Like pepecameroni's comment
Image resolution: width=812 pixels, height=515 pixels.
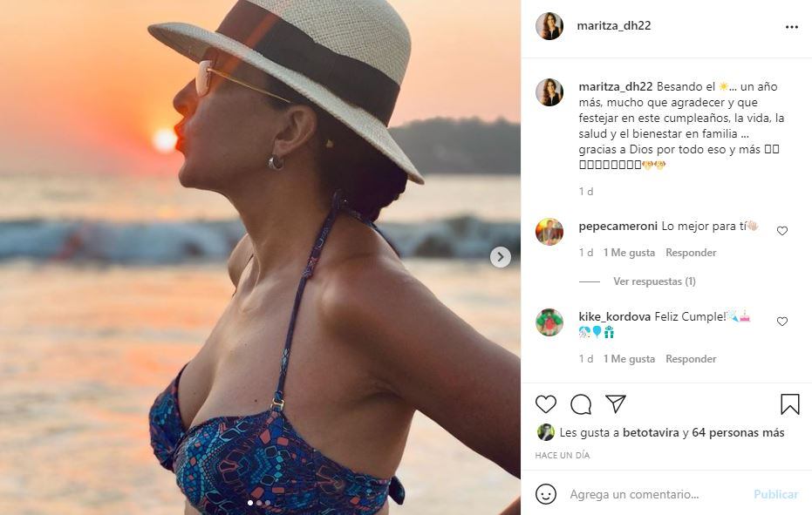coord(782,231)
